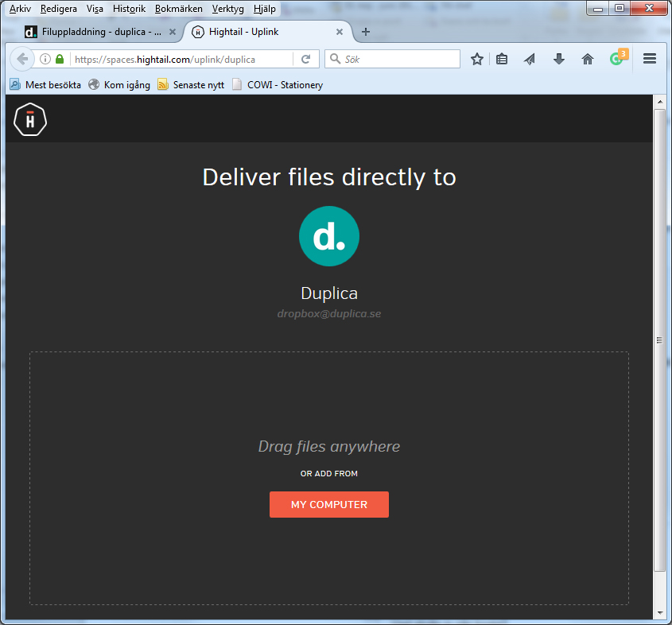Go to the browser home page
The width and height of the screenshot is (672, 625).
point(588,59)
